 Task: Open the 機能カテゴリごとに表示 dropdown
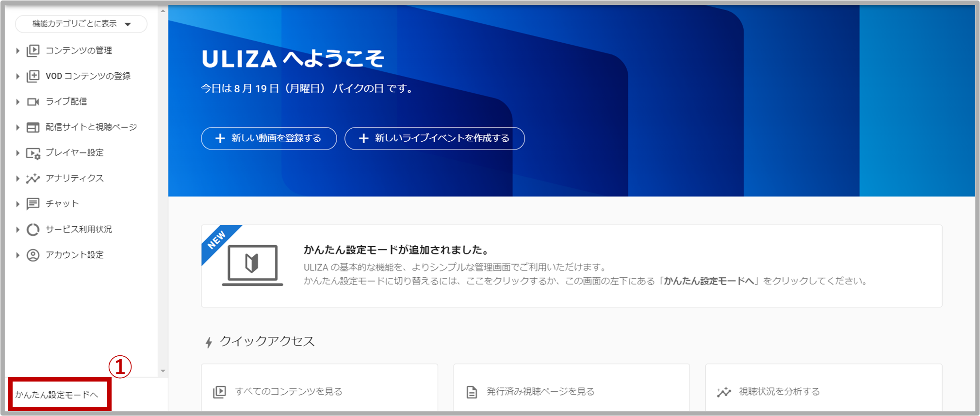(81, 24)
